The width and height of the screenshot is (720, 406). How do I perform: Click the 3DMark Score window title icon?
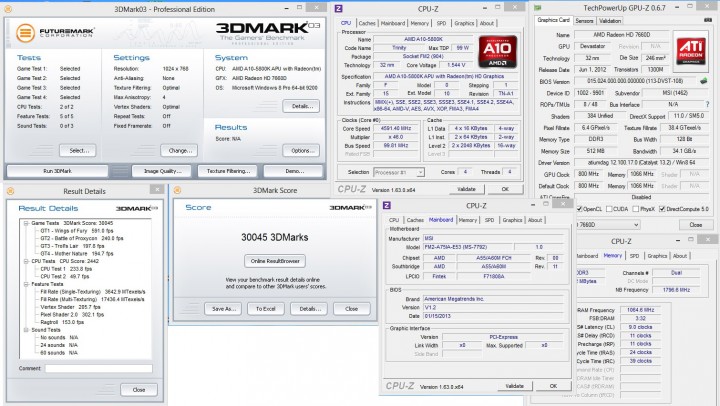pos(177,190)
